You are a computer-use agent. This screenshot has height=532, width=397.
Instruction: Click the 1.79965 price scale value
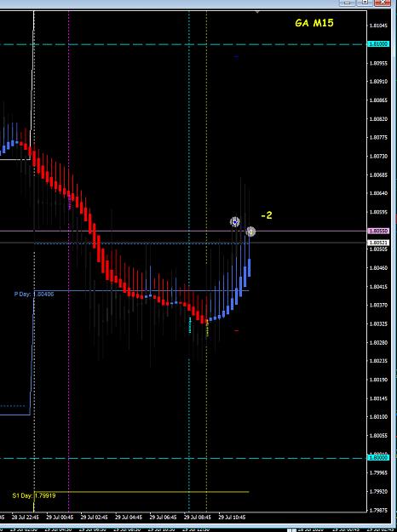pos(378,473)
